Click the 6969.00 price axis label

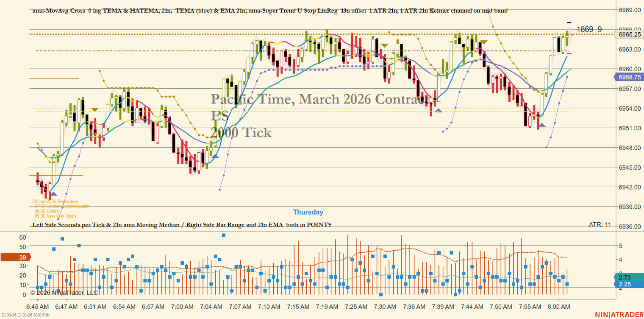pos(629,10)
